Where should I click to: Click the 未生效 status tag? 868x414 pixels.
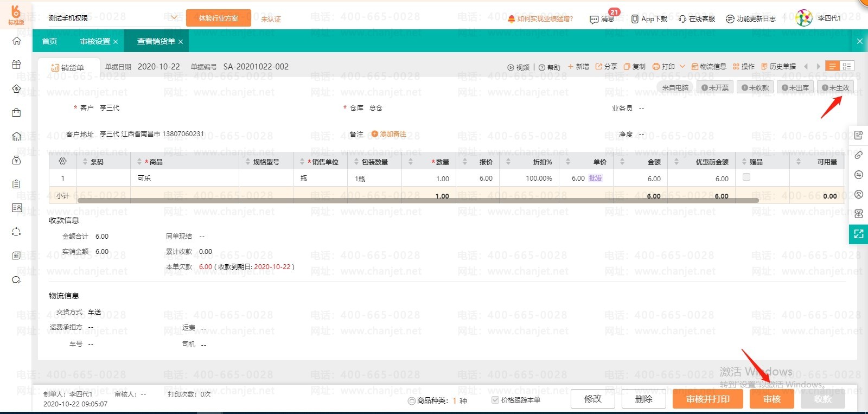(x=835, y=87)
